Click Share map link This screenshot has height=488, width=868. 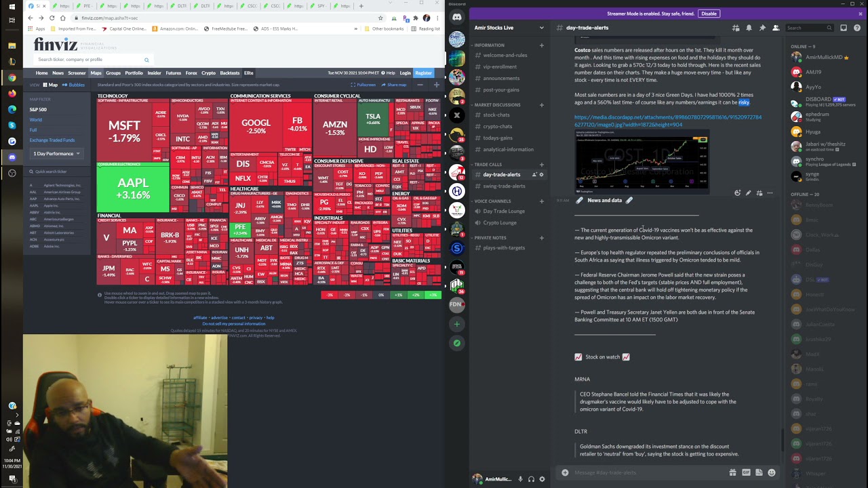pos(394,85)
